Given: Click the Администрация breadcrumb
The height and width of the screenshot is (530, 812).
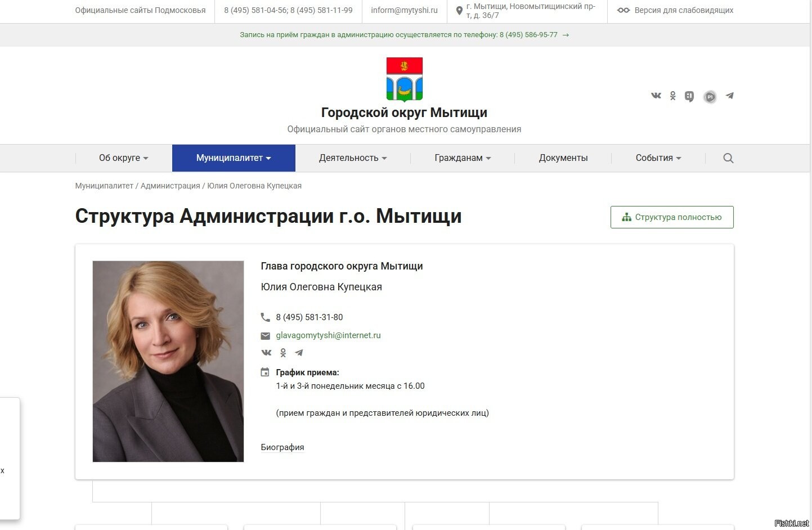Looking at the screenshot, I should click(x=170, y=186).
